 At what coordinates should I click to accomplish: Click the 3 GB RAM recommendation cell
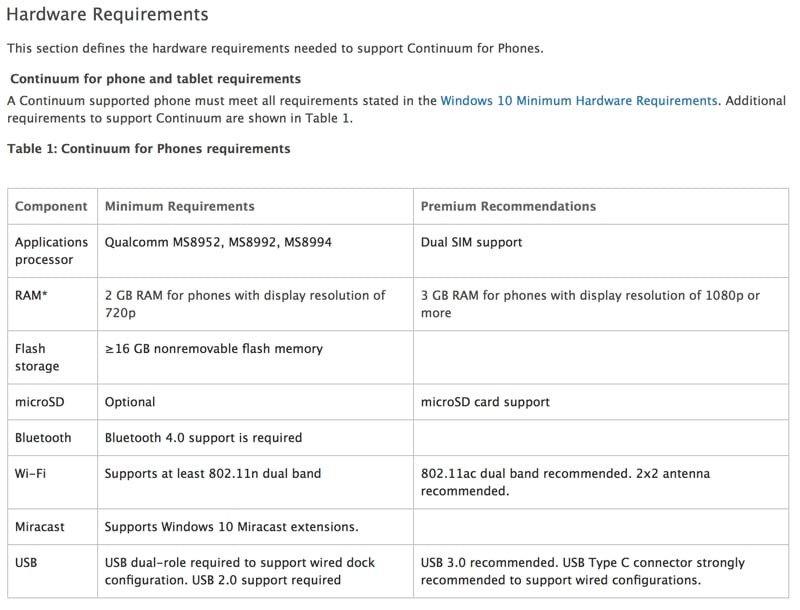(x=590, y=304)
